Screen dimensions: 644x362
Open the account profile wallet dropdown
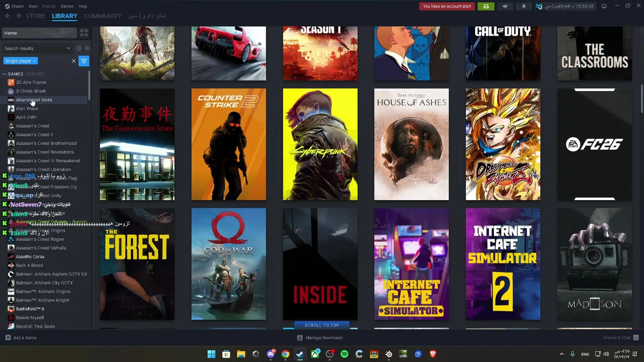click(565, 6)
